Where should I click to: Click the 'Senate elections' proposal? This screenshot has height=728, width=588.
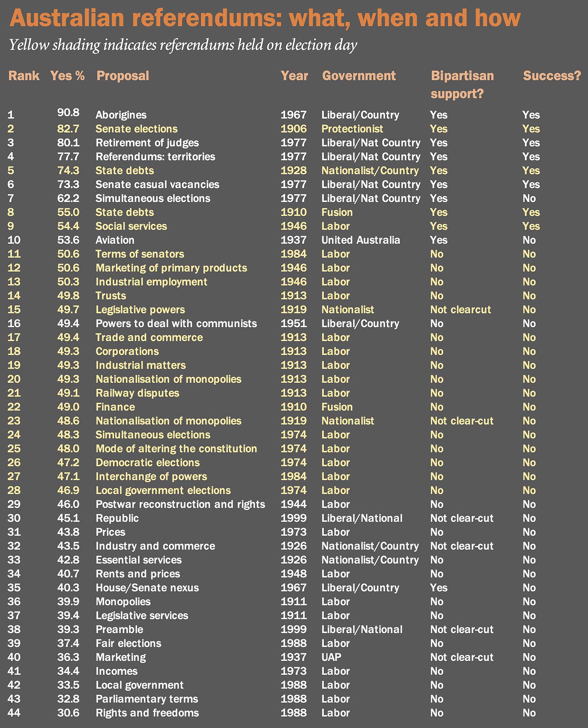137,129
